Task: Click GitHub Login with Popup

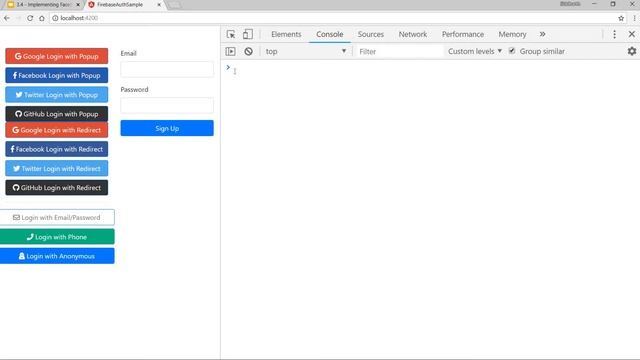Action: click(57, 114)
